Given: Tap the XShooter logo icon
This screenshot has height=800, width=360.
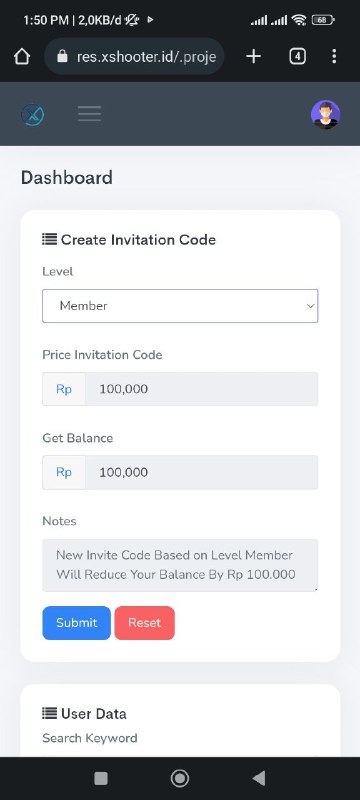Looking at the screenshot, I should click(x=32, y=114).
